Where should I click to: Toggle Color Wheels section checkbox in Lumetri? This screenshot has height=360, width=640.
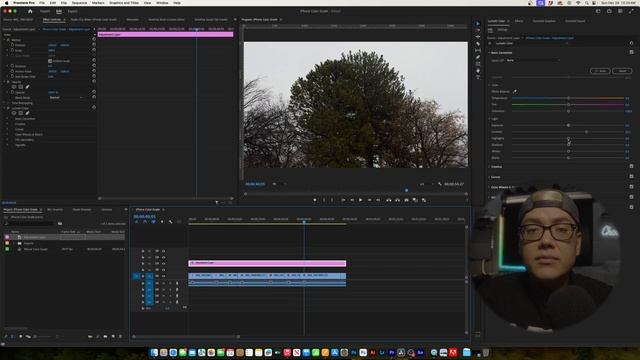pos(631,187)
